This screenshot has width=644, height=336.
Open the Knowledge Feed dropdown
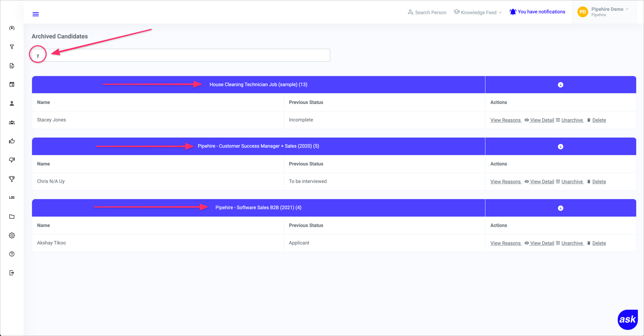pos(477,12)
